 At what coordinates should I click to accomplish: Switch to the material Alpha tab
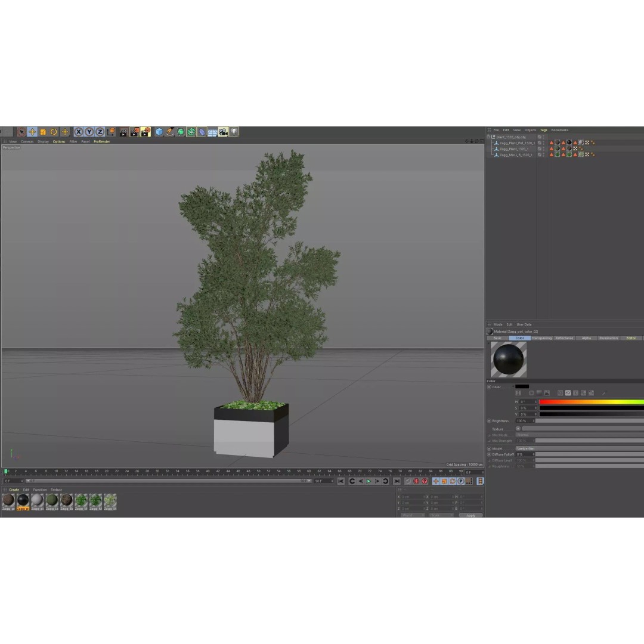[x=586, y=338]
